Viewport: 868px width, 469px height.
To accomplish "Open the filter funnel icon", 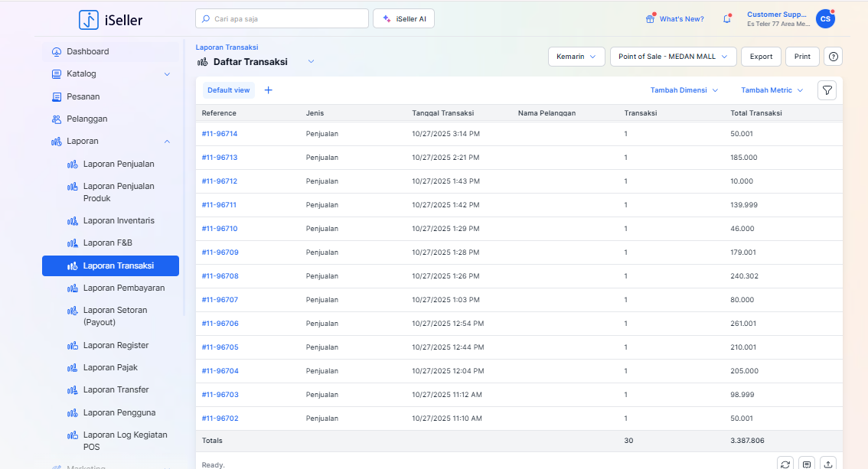I will [x=827, y=90].
